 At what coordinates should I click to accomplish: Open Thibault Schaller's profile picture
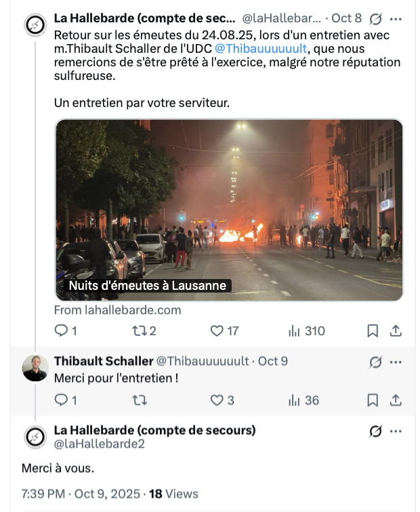[x=35, y=368]
